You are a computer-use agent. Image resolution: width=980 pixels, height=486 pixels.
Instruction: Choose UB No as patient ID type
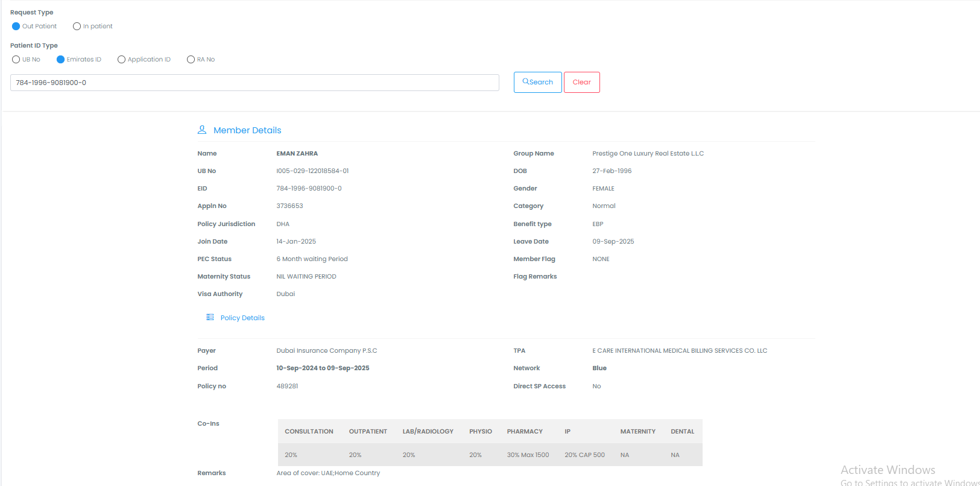tap(16, 60)
